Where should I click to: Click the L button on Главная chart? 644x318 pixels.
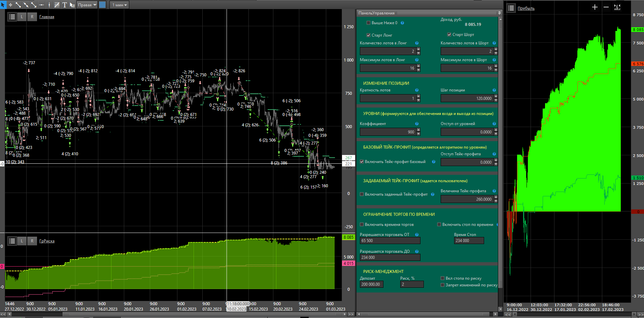pos(22,16)
